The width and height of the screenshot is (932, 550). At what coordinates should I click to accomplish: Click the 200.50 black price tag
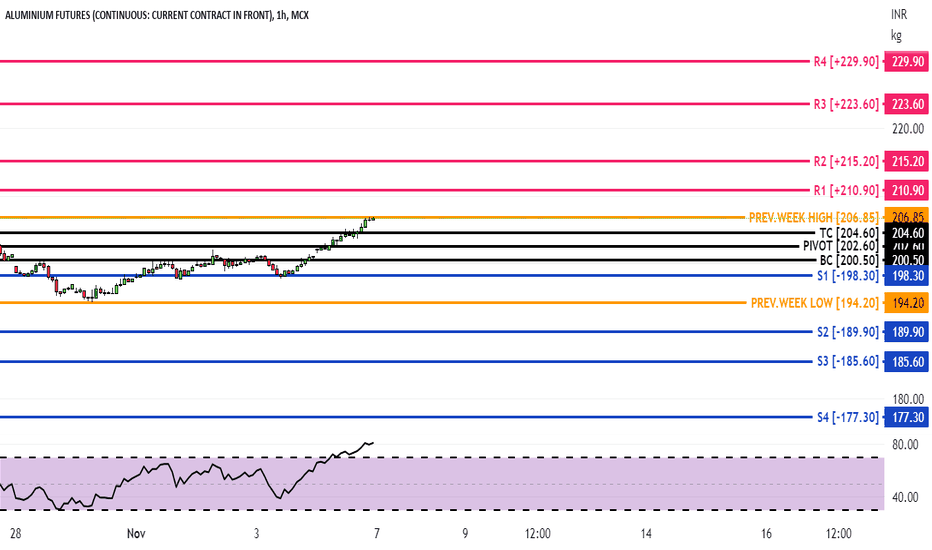click(x=906, y=260)
